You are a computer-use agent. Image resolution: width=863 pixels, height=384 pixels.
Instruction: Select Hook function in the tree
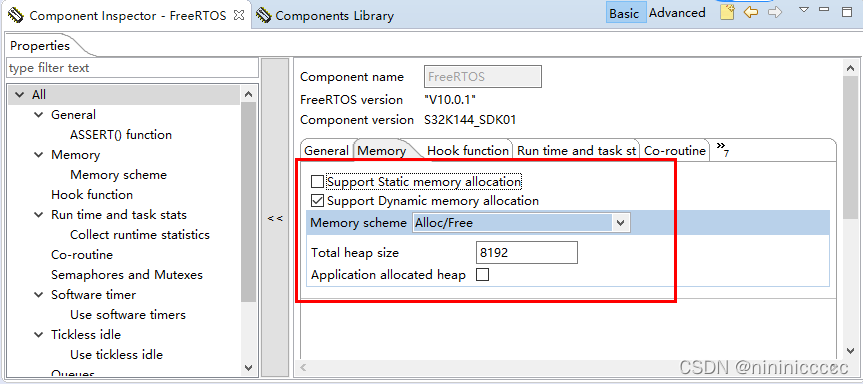pyautogui.click(x=92, y=195)
